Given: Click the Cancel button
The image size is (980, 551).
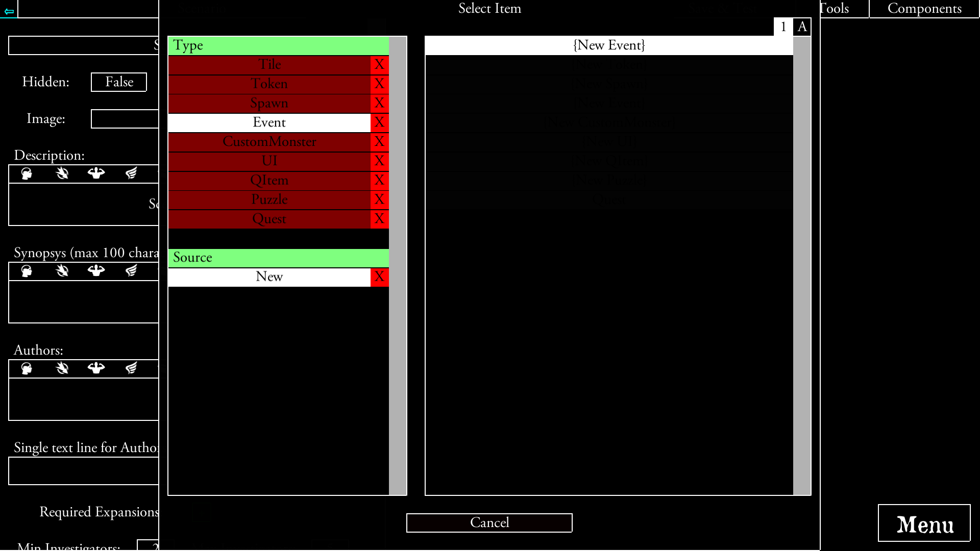Looking at the screenshot, I should pyautogui.click(x=489, y=522).
